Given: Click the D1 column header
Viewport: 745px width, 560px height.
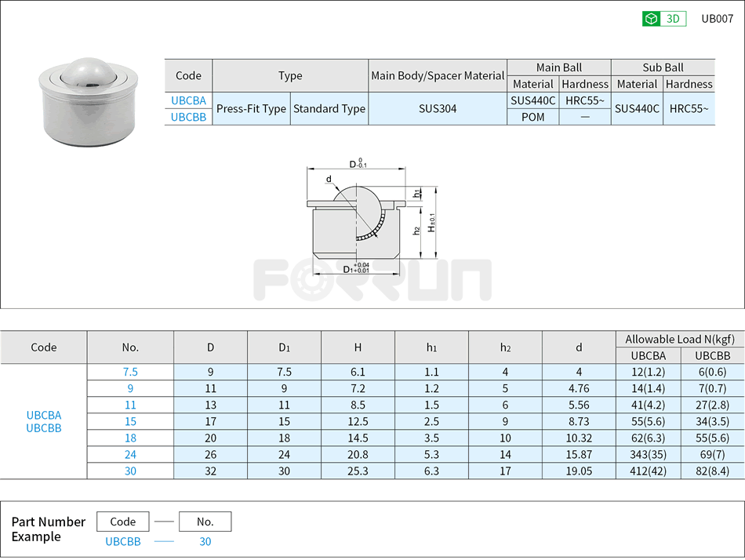Looking at the screenshot, I should click(x=284, y=347).
